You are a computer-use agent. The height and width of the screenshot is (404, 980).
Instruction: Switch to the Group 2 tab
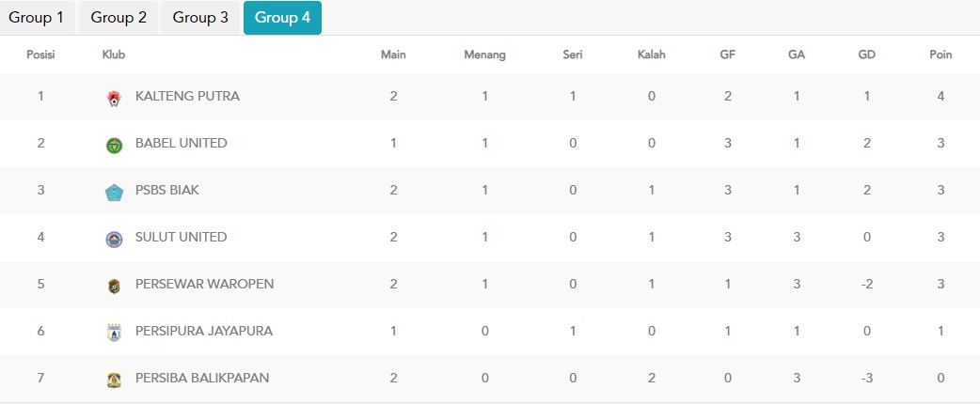coord(119,18)
